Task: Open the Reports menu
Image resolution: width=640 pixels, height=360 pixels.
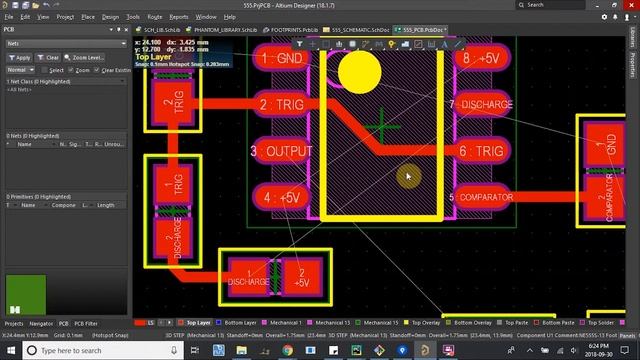Action: 179,17
